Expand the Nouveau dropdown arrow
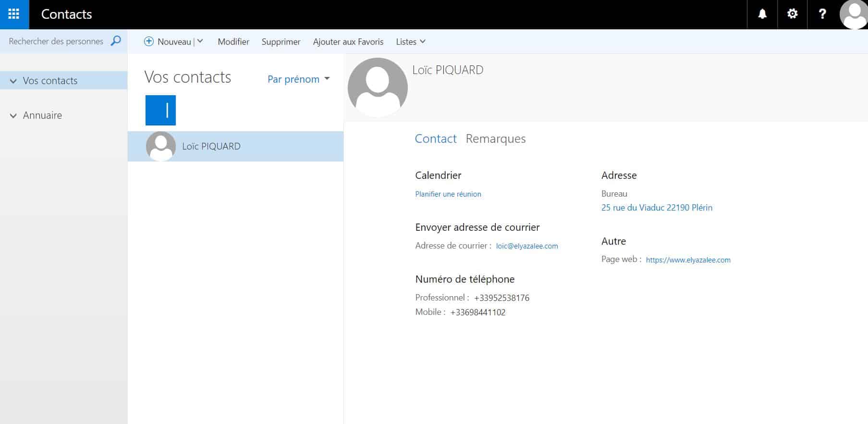The width and height of the screenshot is (868, 424). (x=200, y=41)
